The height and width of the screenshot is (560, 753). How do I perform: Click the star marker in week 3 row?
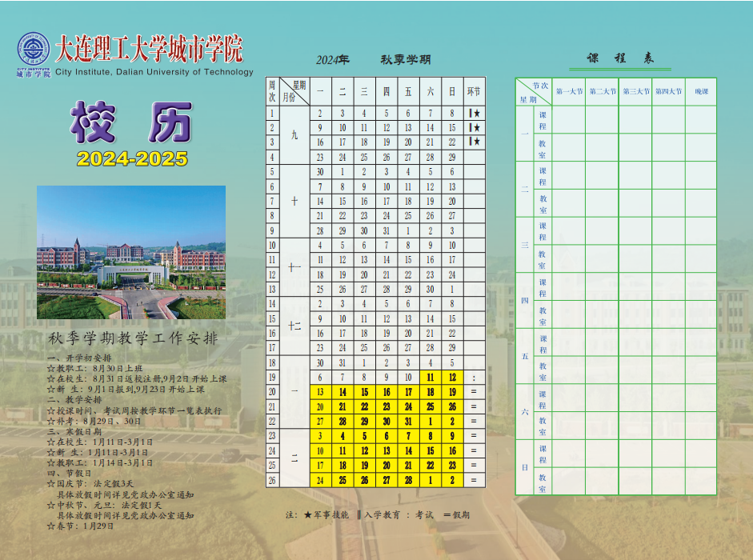(x=477, y=142)
